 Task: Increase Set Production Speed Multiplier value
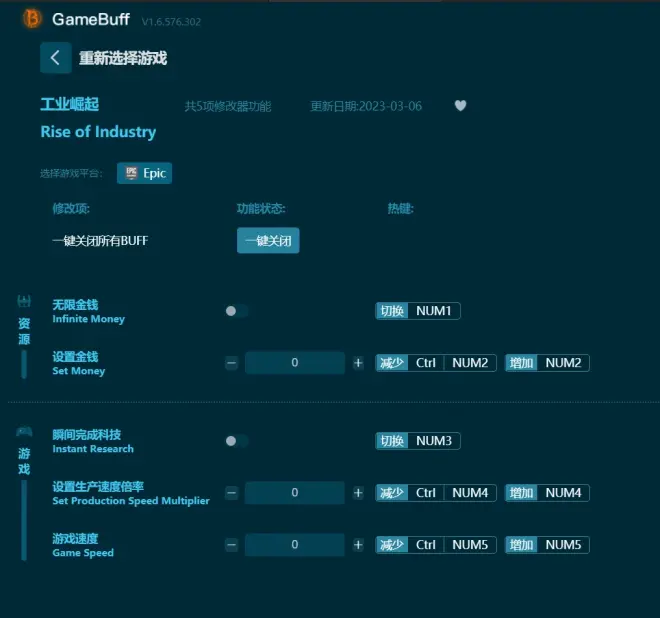tap(358, 493)
